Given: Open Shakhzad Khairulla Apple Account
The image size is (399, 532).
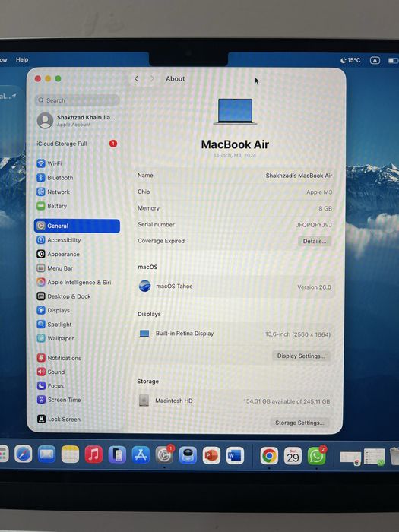Looking at the screenshot, I should pyautogui.click(x=77, y=120).
